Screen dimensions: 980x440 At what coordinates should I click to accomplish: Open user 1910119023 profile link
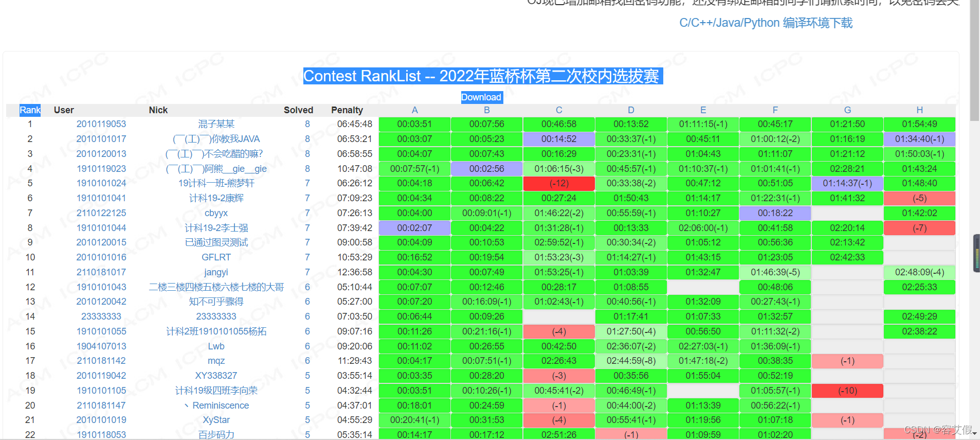pyautogui.click(x=101, y=169)
